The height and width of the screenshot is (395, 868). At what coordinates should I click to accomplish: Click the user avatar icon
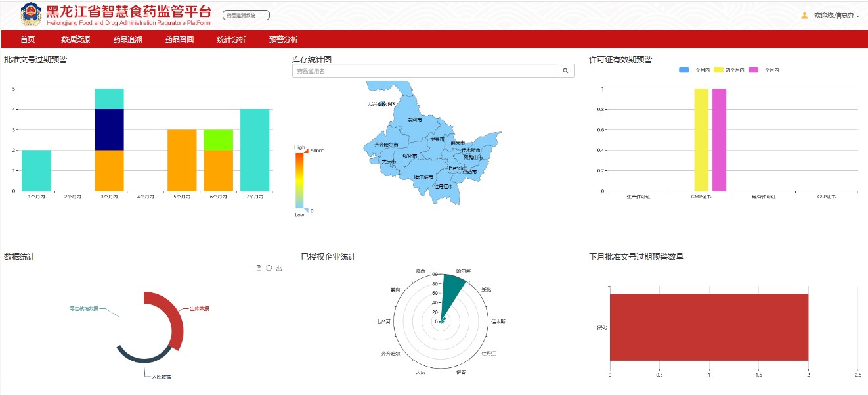tap(804, 15)
